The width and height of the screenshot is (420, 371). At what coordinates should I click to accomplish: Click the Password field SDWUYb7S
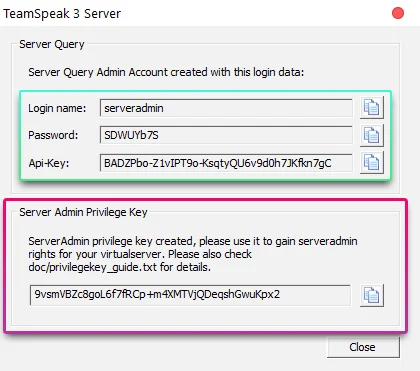point(226,135)
